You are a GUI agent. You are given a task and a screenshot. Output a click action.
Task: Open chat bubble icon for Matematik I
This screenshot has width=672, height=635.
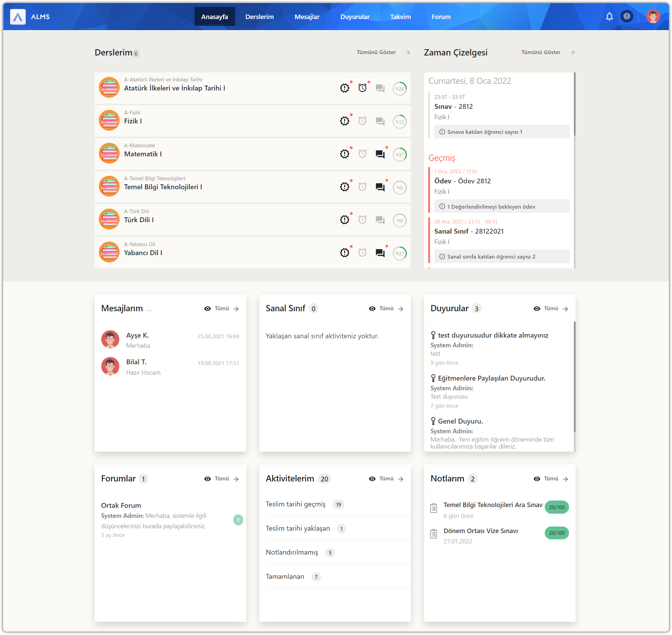tap(380, 154)
